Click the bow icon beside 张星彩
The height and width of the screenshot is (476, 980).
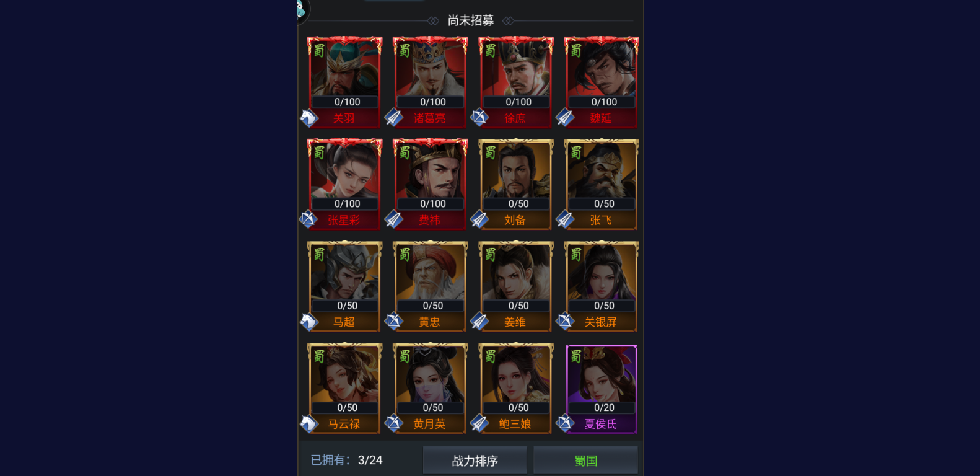point(308,219)
